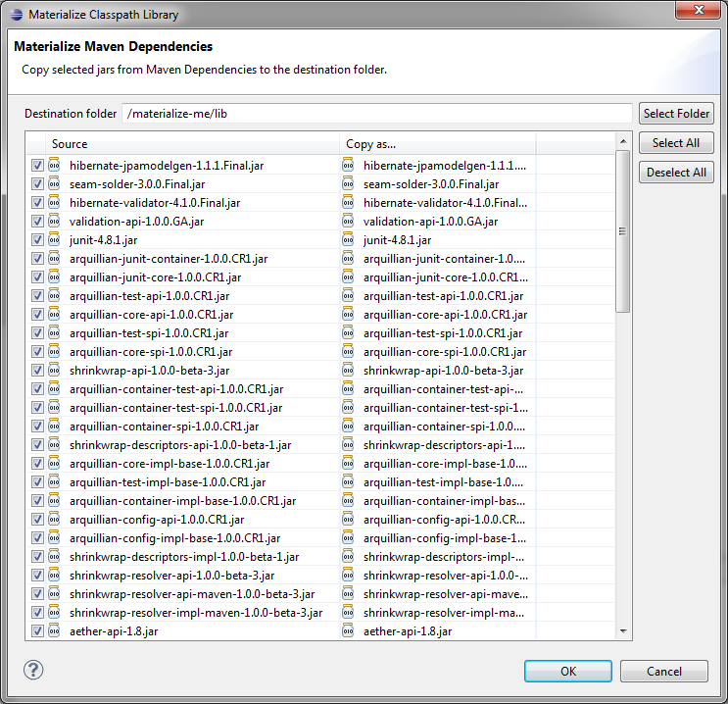This screenshot has width=728, height=704.
Task: Uncheck aether-api-1.8.jar checkbox
Action: pos(37,631)
